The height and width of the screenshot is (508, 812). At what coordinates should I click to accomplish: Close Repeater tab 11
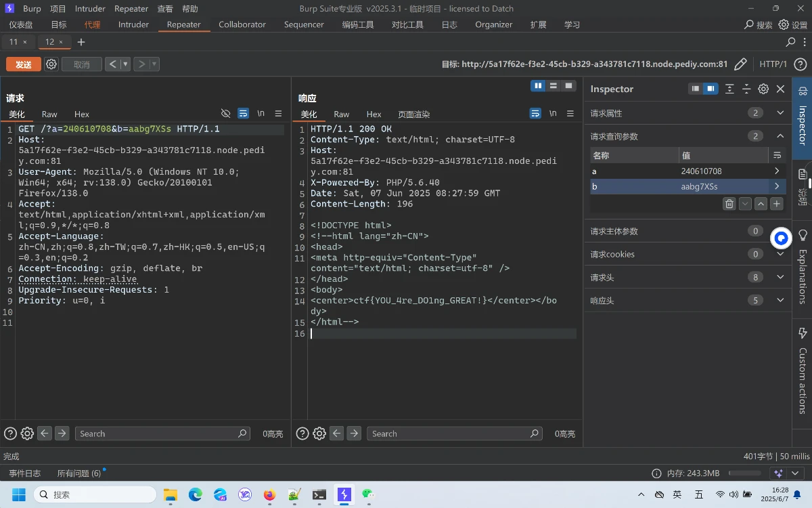25,42
